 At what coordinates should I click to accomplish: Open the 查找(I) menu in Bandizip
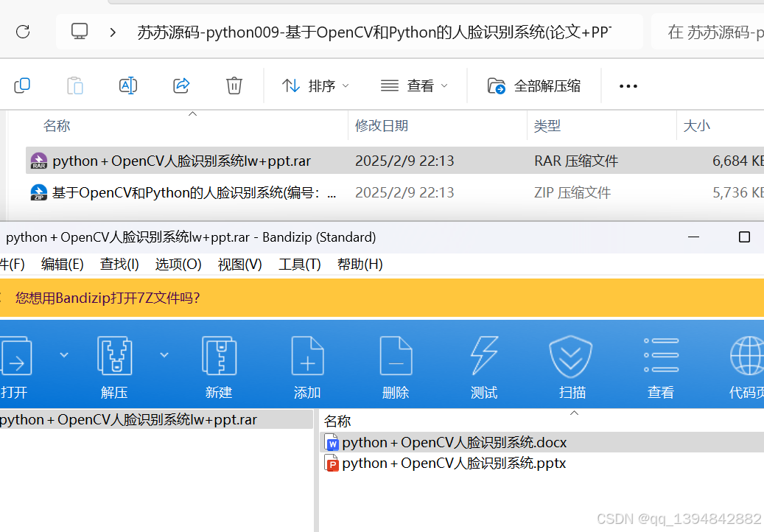coord(119,264)
